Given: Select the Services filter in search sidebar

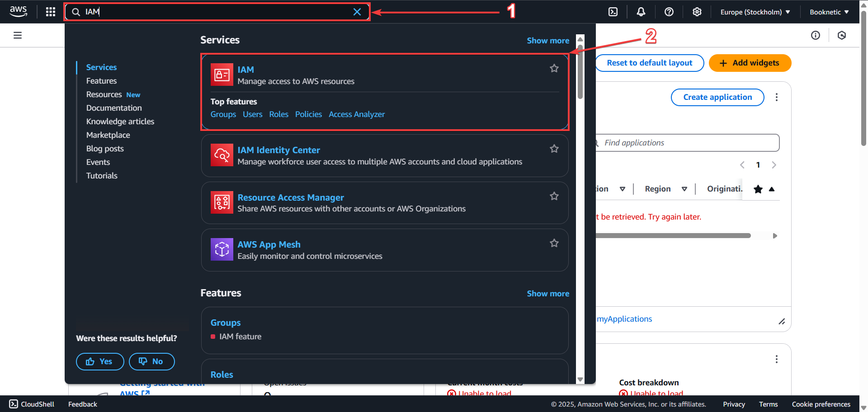Looking at the screenshot, I should (101, 67).
